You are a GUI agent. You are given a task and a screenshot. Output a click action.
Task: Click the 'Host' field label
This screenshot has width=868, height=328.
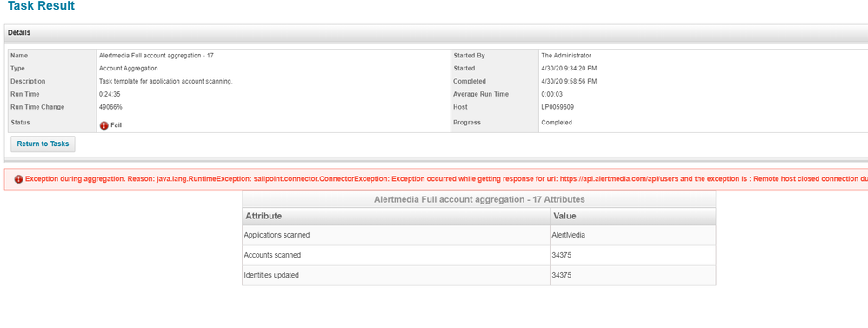tap(461, 107)
